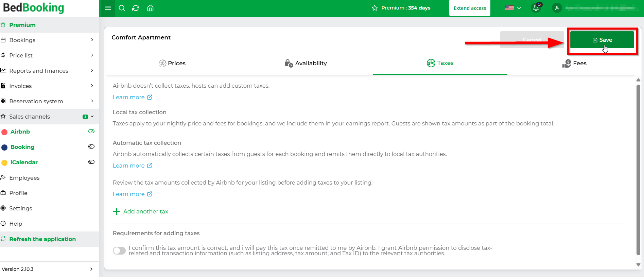Click the Extend access button
This screenshot has width=644, height=277.
[470, 8]
